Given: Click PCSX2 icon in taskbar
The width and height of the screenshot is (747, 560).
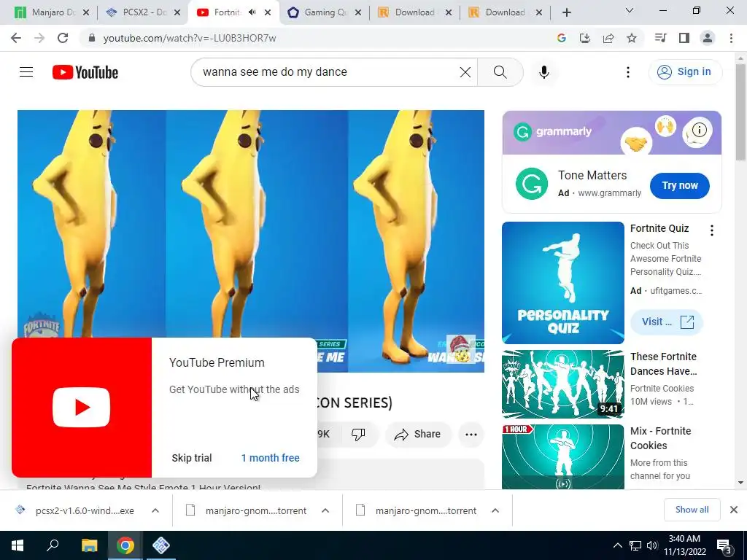Looking at the screenshot, I should coord(161,545).
